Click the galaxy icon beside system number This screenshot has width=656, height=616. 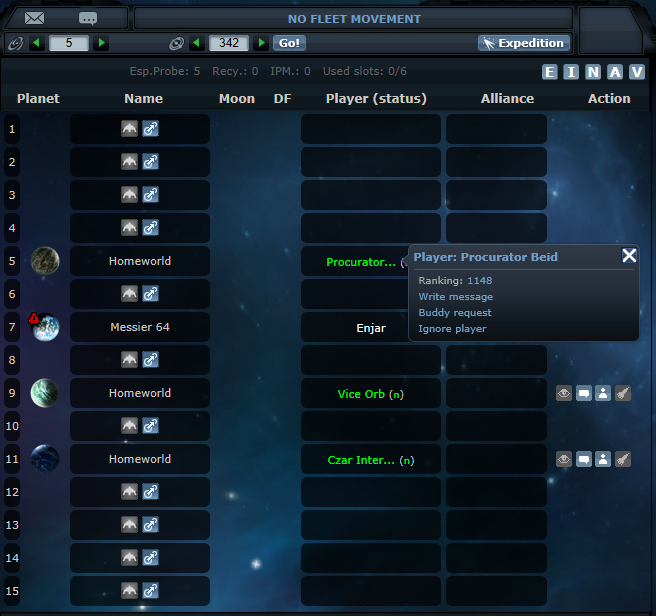point(177,43)
